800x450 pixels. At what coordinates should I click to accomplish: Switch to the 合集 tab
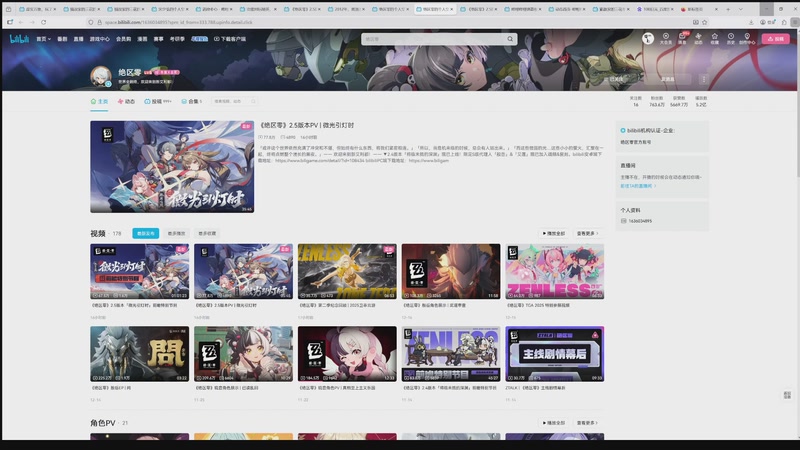[x=191, y=102]
